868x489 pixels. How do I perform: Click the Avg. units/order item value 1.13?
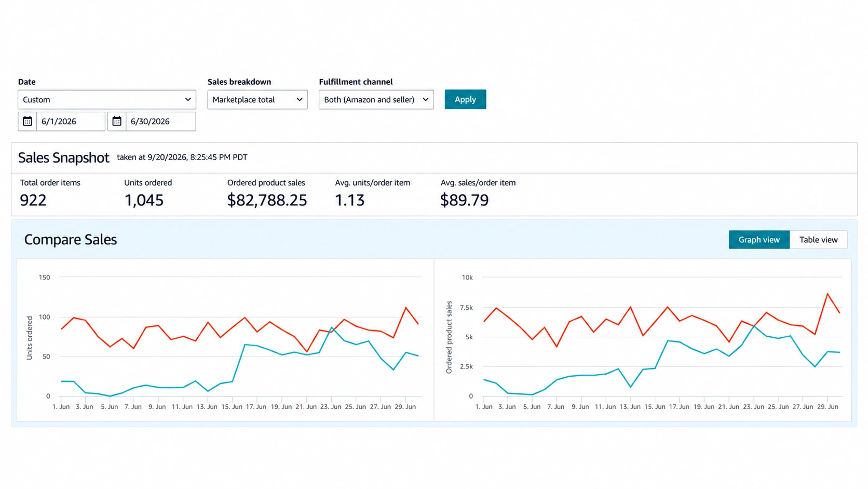point(349,200)
